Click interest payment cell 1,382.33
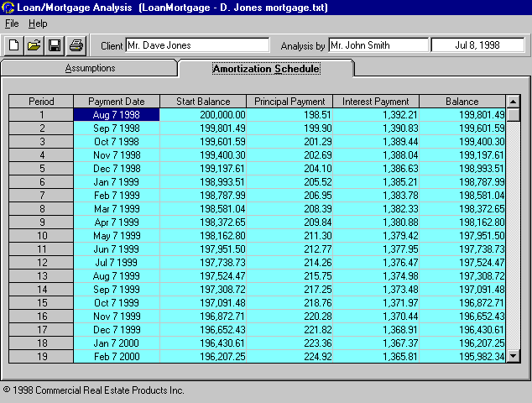The height and width of the screenshot is (403, 532). pos(376,209)
